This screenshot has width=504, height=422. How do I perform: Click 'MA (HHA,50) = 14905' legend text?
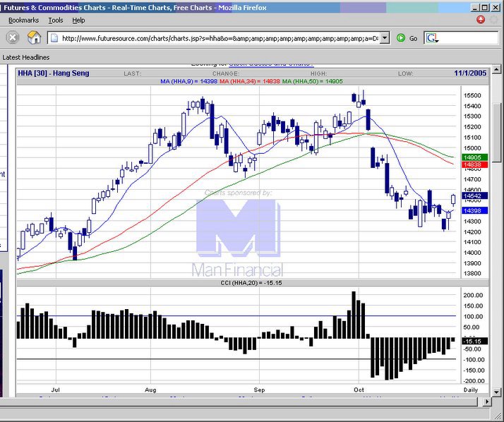[x=313, y=82]
